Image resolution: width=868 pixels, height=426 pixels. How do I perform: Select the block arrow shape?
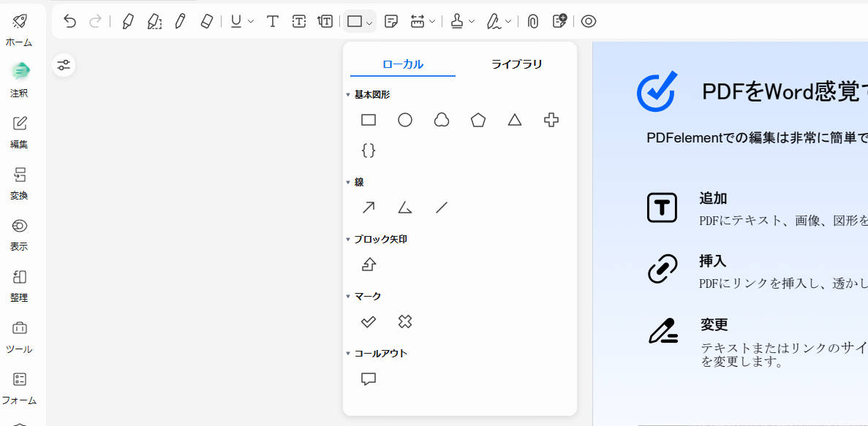(369, 265)
